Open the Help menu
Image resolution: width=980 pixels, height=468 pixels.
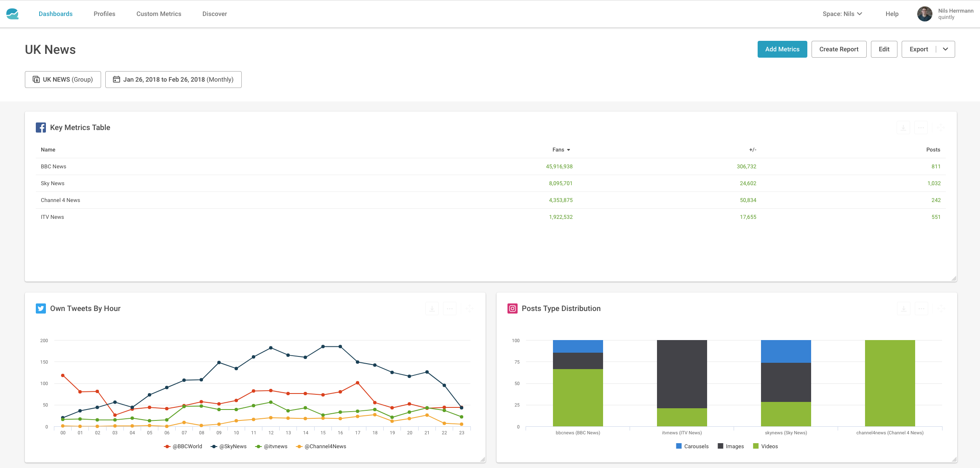click(892, 14)
